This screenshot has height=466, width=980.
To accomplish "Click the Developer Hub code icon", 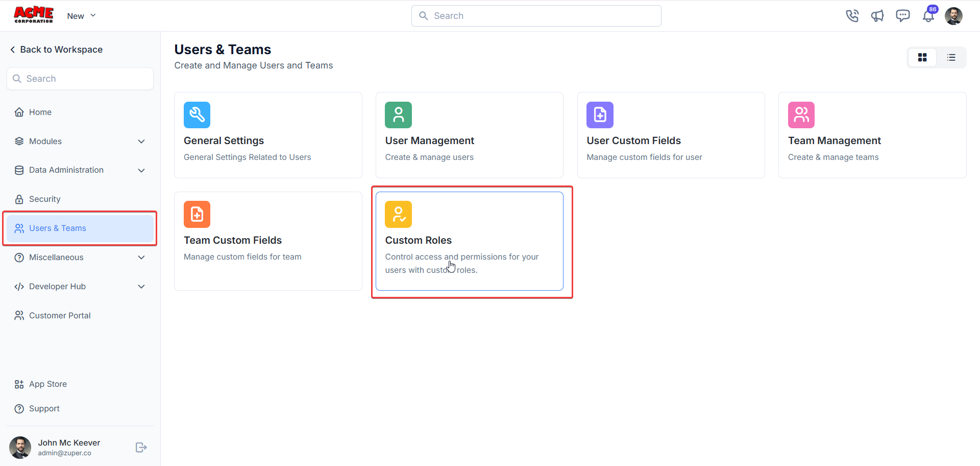I will (x=19, y=287).
